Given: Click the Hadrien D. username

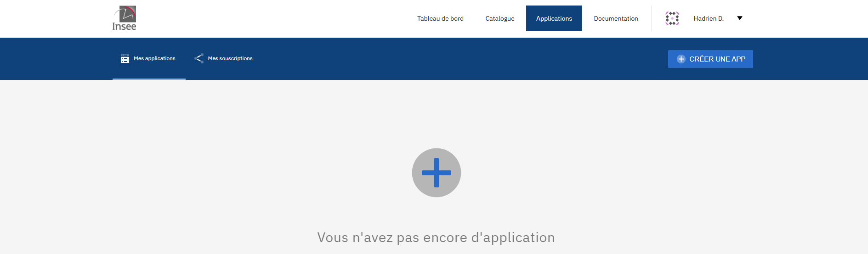Looking at the screenshot, I should click(708, 18).
